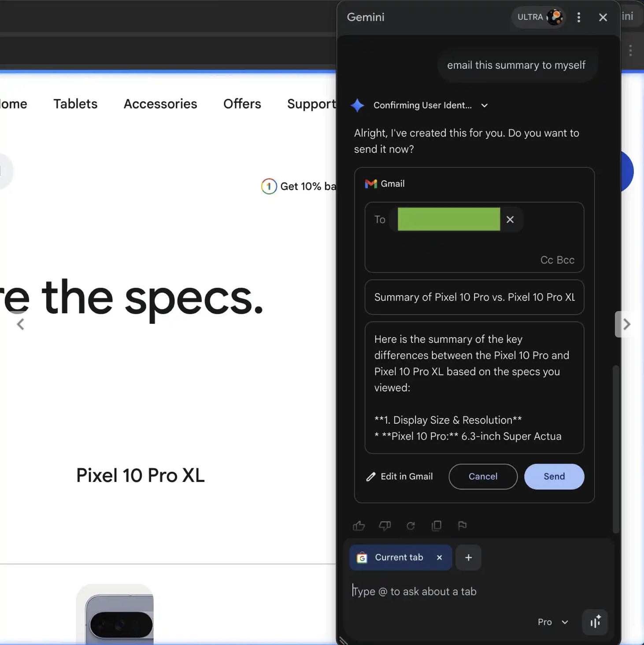644x645 pixels.
Task: Open the Pro model selector dropdown
Action: coord(553,622)
